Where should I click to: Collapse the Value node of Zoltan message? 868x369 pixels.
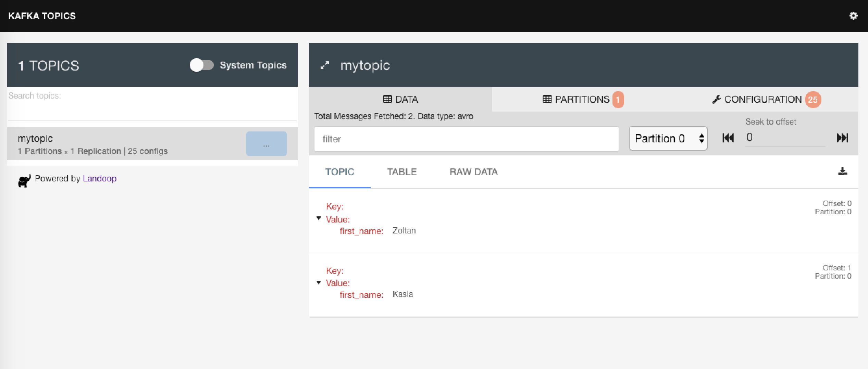(319, 218)
